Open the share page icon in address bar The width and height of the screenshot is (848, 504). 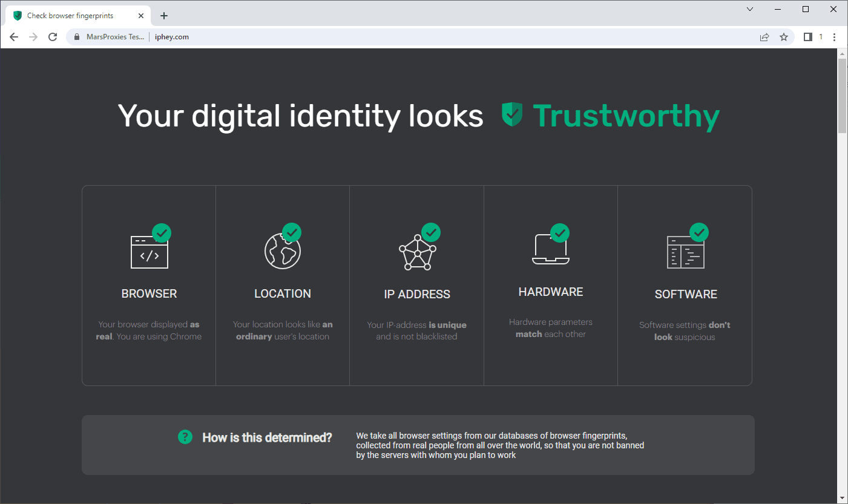pyautogui.click(x=764, y=37)
